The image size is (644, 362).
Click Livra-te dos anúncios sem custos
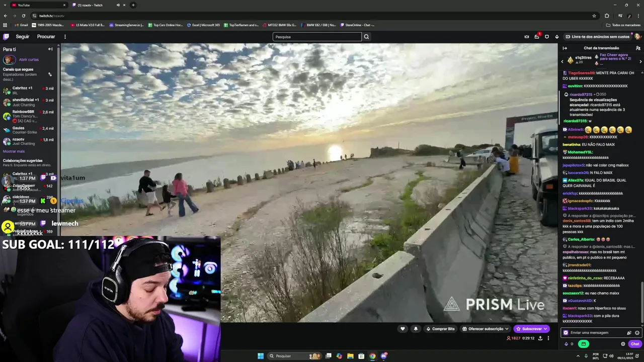click(597, 37)
